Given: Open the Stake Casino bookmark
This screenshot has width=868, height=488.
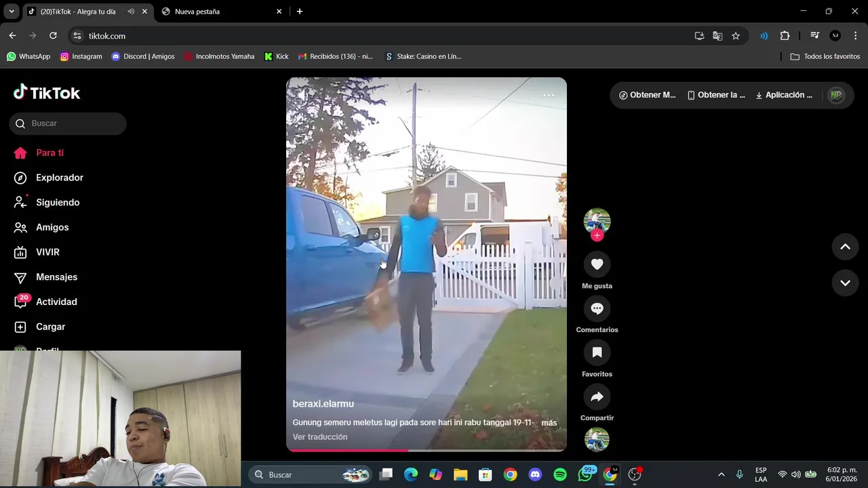Looking at the screenshot, I should pyautogui.click(x=423, y=56).
